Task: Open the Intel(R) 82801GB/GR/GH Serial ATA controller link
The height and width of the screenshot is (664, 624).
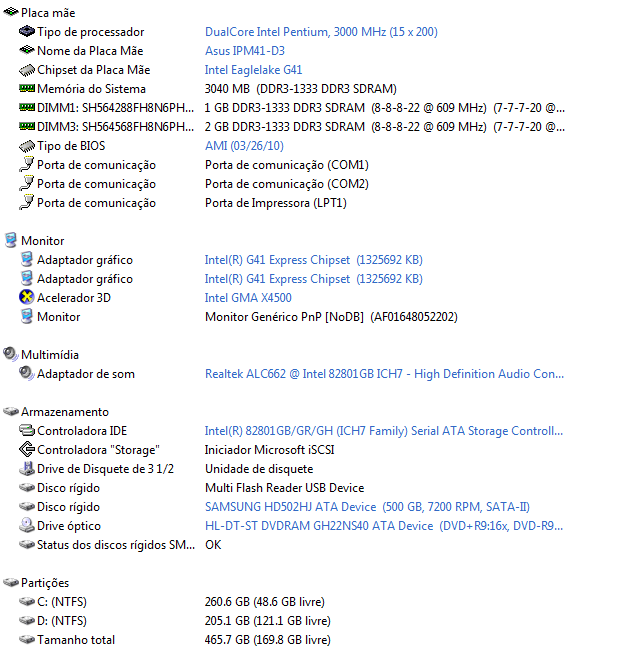Action: (x=384, y=431)
